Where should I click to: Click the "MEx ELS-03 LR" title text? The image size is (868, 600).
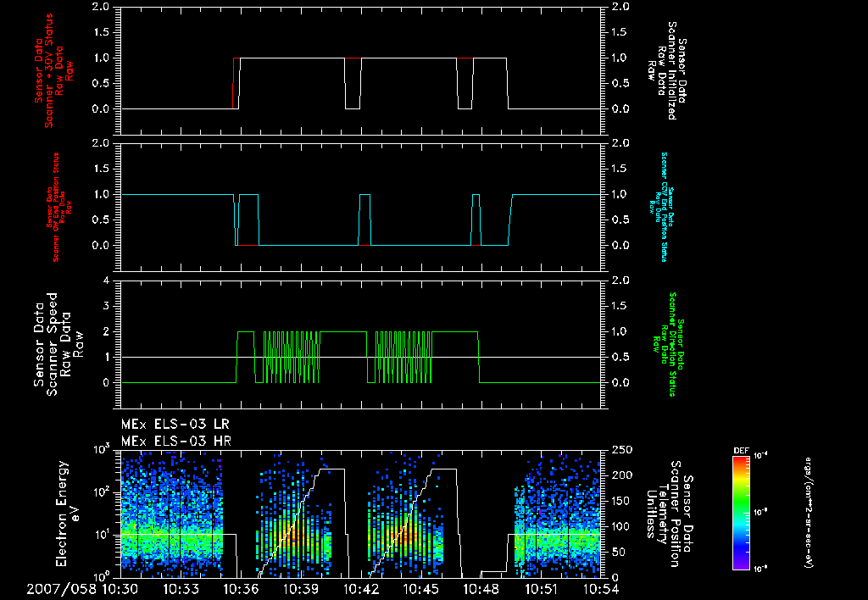175,425
